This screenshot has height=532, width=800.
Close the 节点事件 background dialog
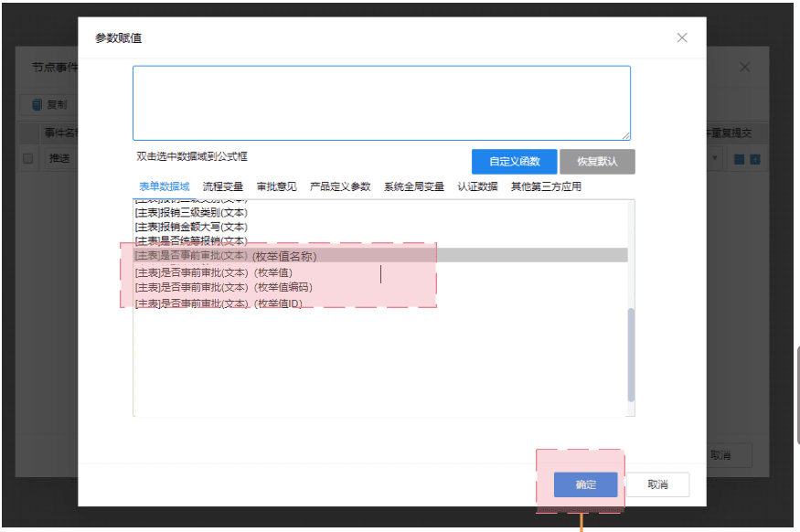(745, 67)
